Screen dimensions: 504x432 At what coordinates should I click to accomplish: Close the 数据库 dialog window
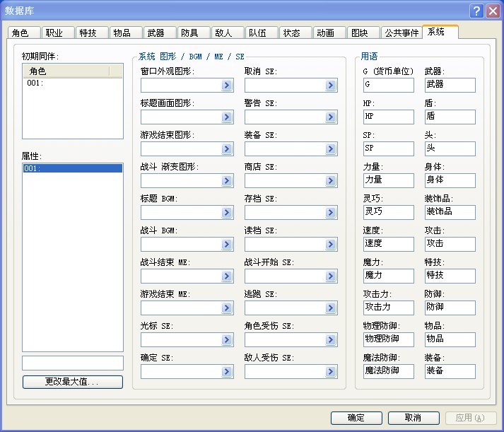tap(493, 11)
